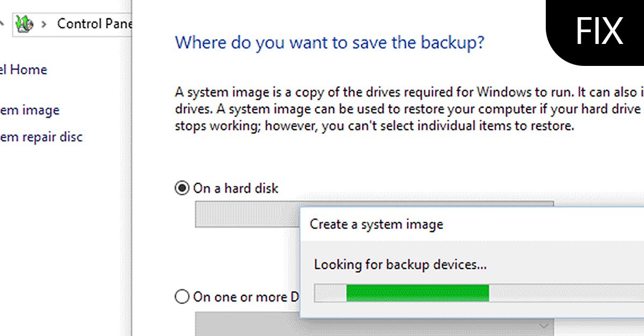Click the up arrow left of address bar
The image size is (644, 336).
point(2,24)
